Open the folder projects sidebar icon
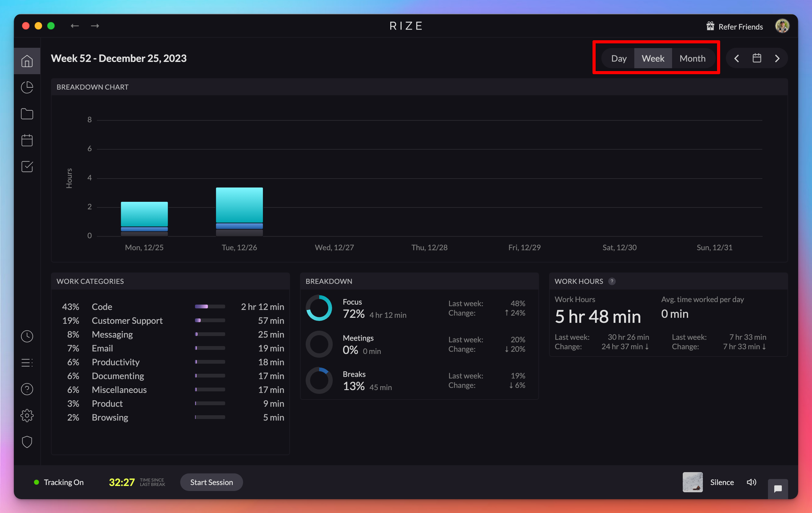The width and height of the screenshot is (812, 513). [27, 114]
